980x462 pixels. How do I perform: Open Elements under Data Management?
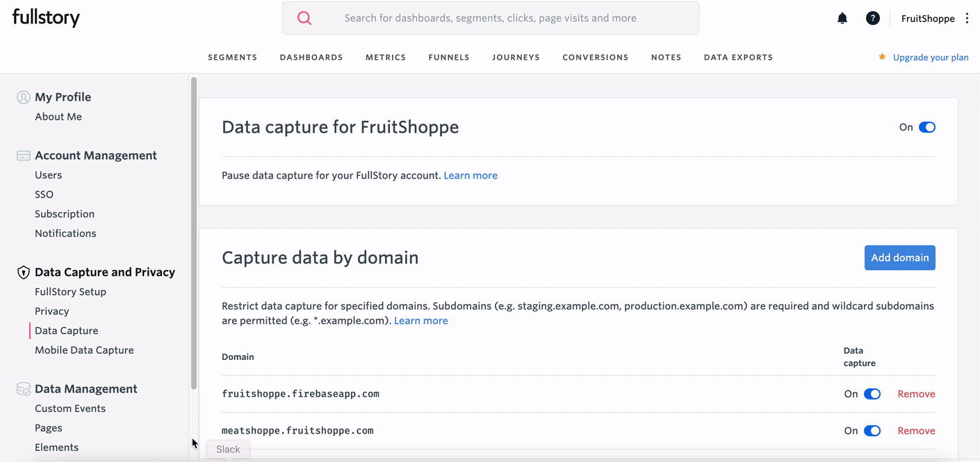click(56, 447)
